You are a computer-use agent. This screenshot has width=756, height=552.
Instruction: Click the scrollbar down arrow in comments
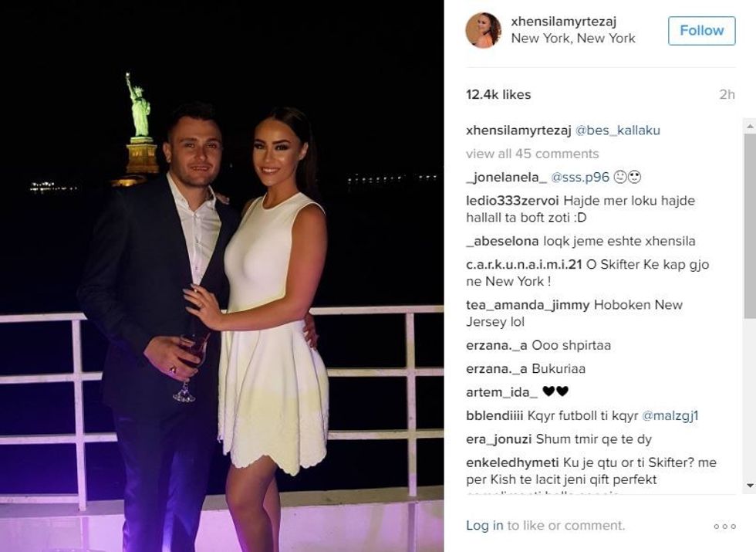pyautogui.click(x=750, y=485)
